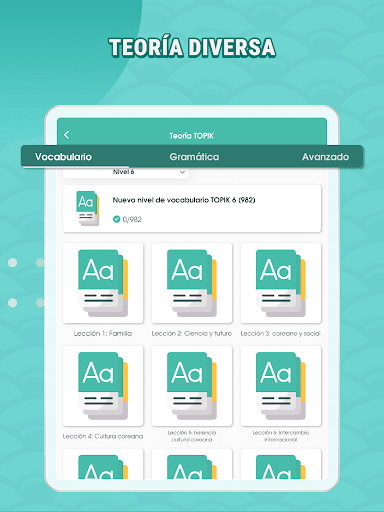Tap the back arrow in Teoría TOPIK header
Screen dimensions: 384x512
coord(67,135)
